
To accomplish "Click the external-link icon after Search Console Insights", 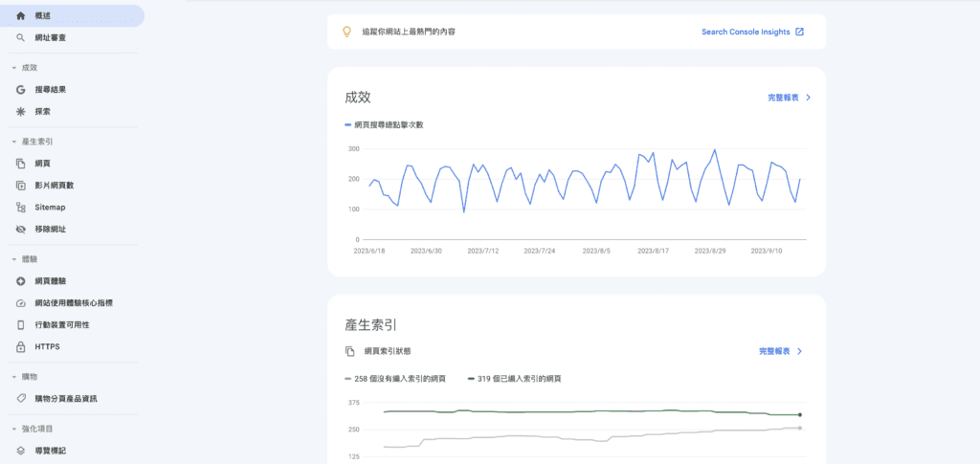I will (799, 32).
